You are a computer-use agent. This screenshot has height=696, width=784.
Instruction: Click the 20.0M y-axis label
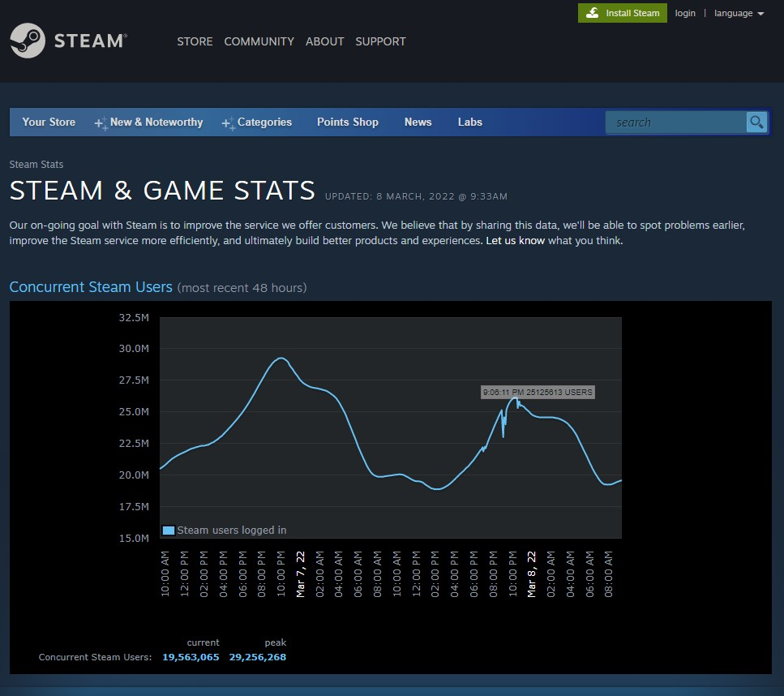pos(134,475)
